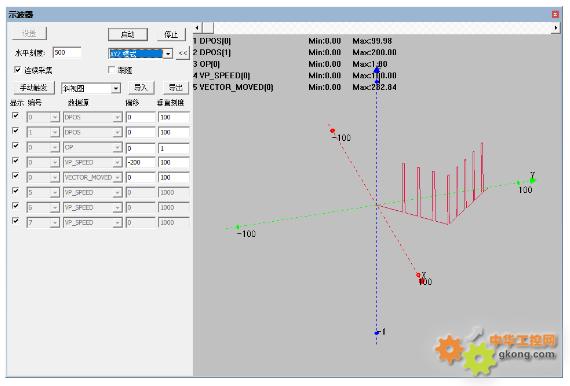Uncheck display for the OP channel row
Image resolution: width=570 pixels, height=386 pixels.
tap(16, 145)
